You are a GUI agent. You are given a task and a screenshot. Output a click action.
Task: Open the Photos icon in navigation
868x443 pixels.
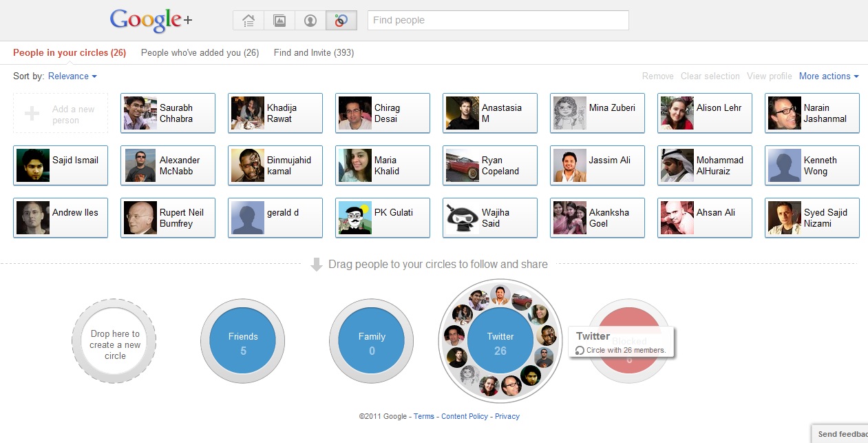pos(279,21)
